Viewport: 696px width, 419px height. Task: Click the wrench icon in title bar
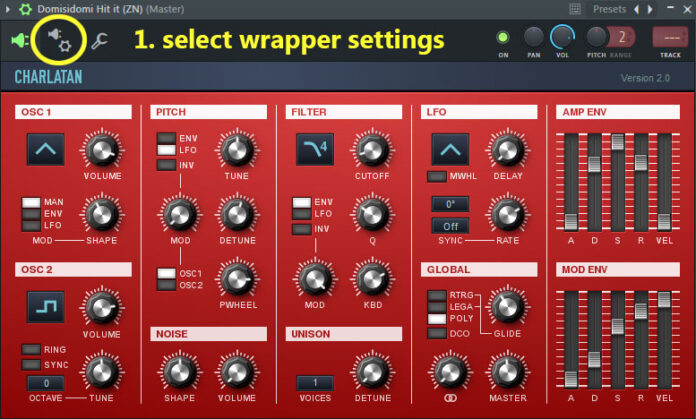(x=99, y=40)
